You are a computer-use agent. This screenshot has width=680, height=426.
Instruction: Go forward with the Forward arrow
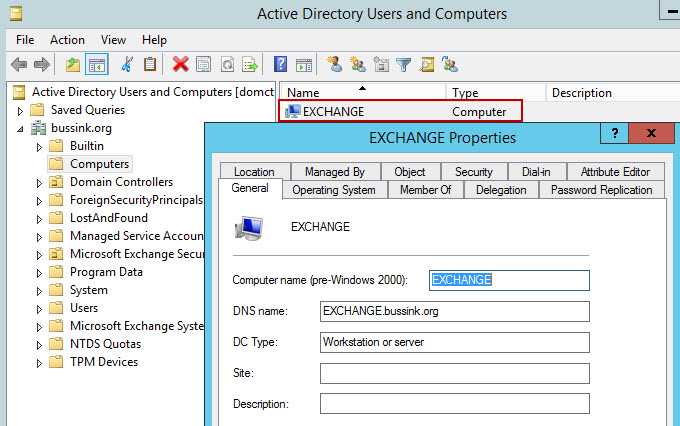pos(42,65)
